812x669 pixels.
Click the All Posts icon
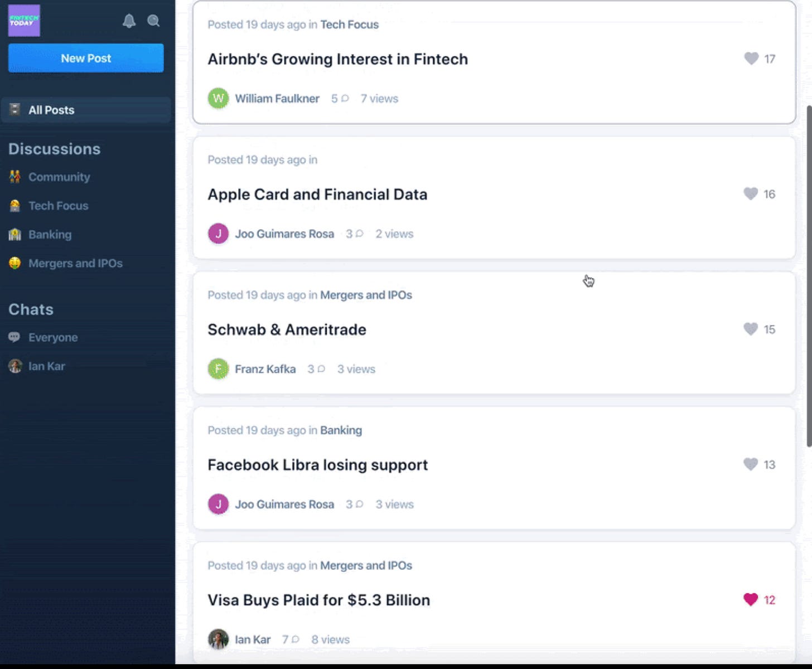tap(15, 109)
